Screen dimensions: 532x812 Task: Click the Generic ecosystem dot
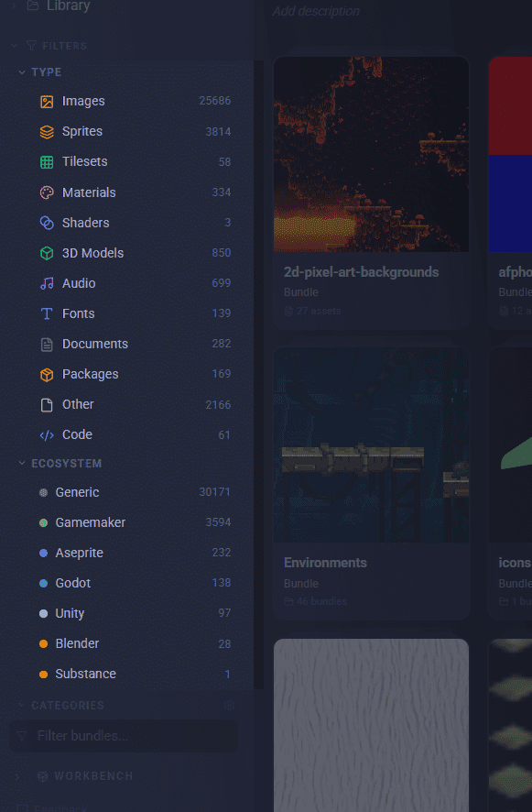click(43, 492)
